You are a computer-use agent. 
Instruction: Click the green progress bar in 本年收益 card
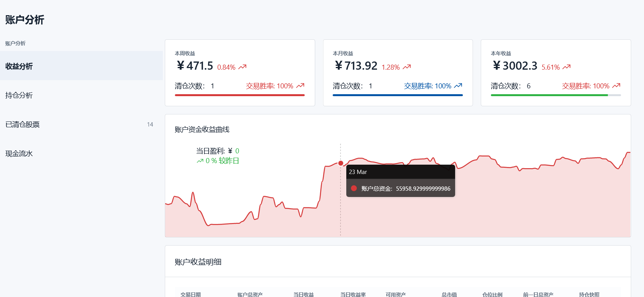549,95
